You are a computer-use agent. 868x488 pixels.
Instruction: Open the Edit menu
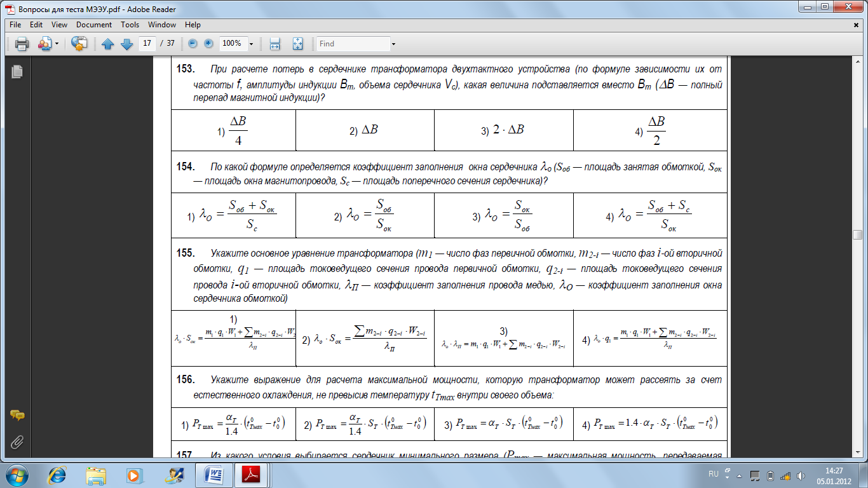click(x=36, y=25)
